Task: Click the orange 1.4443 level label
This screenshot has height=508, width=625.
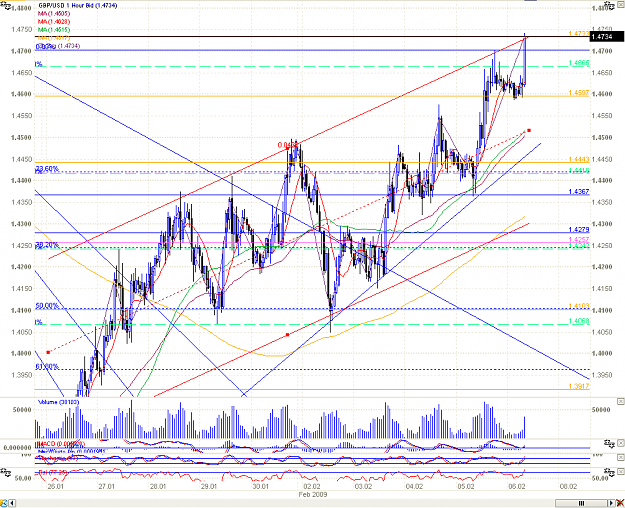Action: 578,159
